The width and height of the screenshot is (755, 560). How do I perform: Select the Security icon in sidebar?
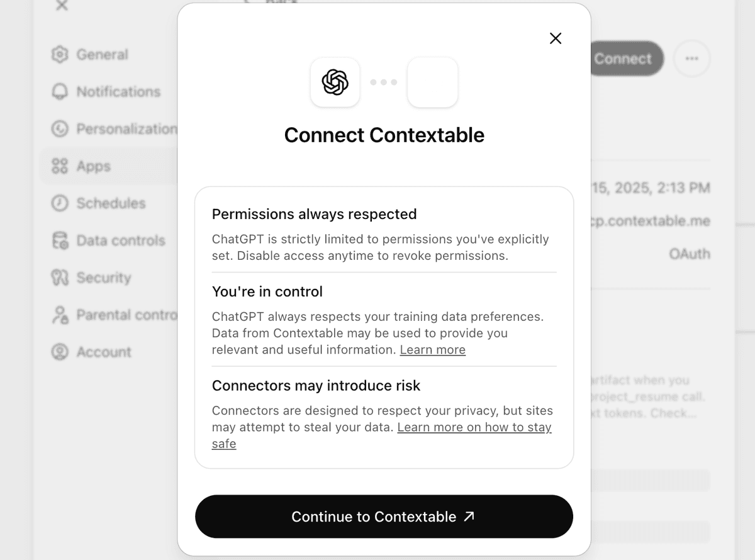point(59,277)
